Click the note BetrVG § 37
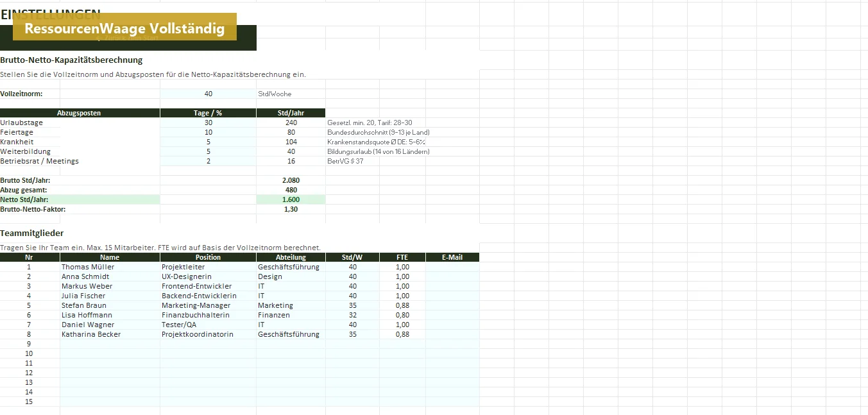Image resolution: width=868 pixels, height=415 pixels. click(345, 161)
